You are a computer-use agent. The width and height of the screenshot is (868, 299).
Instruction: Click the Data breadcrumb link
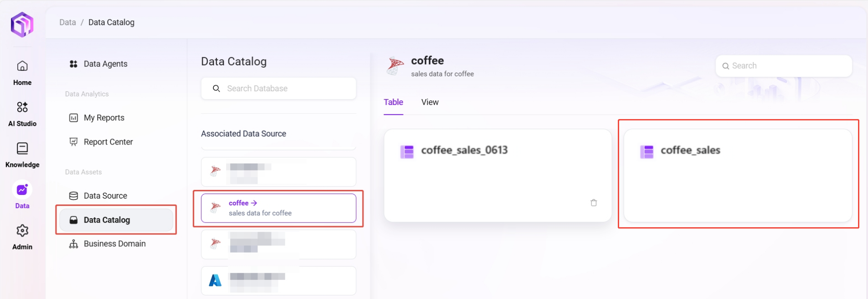[x=67, y=22]
